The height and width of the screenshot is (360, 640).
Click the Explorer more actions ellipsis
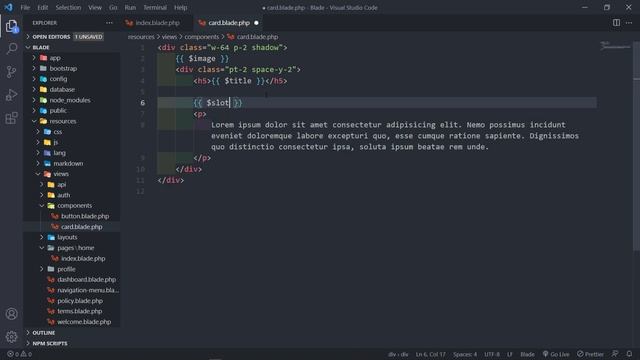coord(109,23)
